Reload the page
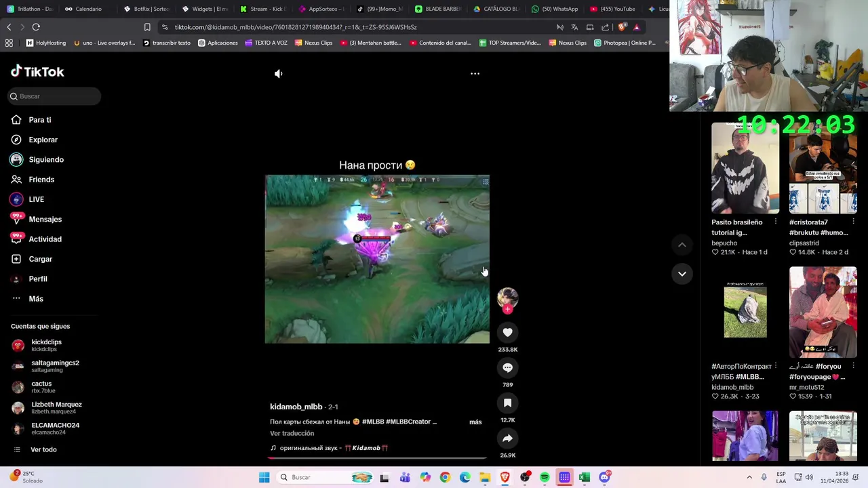Screen dimensions: 868x488 pyautogui.click(x=36, y=27)
